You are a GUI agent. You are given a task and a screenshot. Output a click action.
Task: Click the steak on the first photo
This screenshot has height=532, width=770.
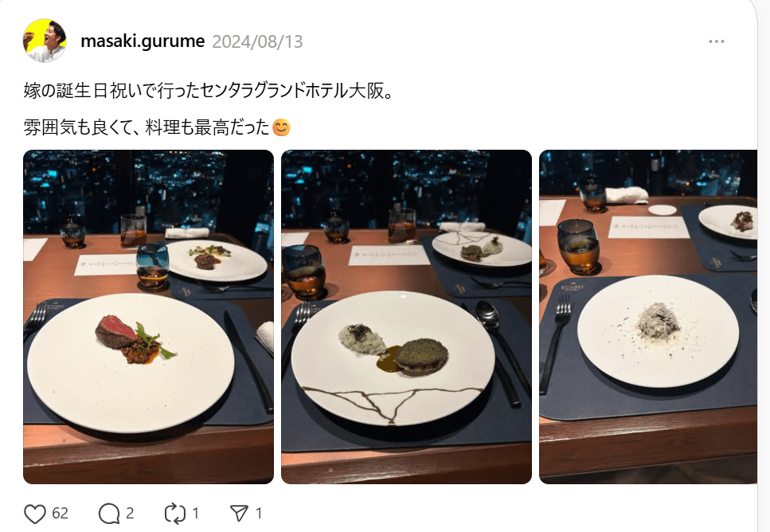tap(116, 331)
